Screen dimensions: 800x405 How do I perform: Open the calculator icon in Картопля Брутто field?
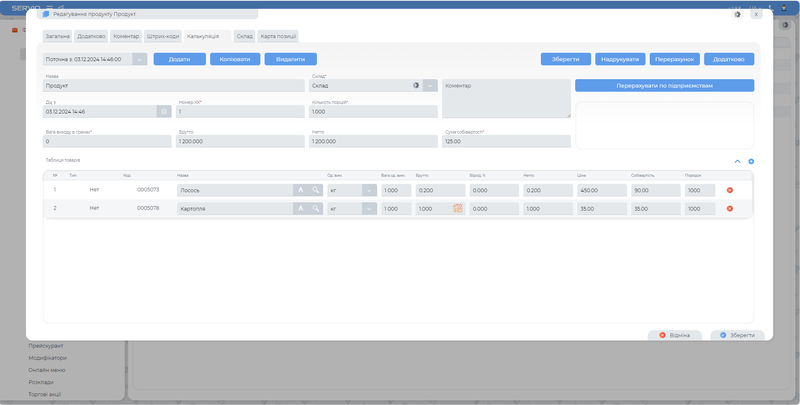tap(458, 208)
